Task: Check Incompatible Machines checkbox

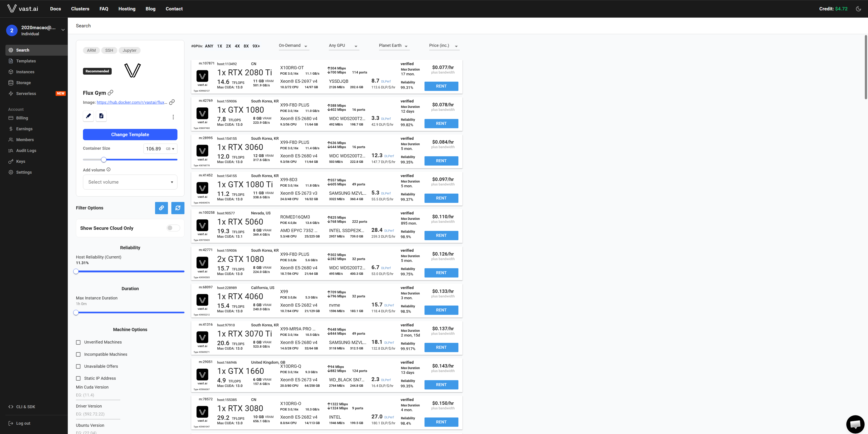Action: pyautogui.click(x=78, y=354)
